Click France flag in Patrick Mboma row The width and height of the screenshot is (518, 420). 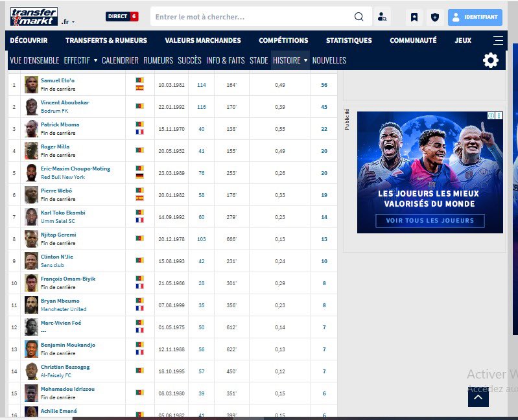coord(140,132)
